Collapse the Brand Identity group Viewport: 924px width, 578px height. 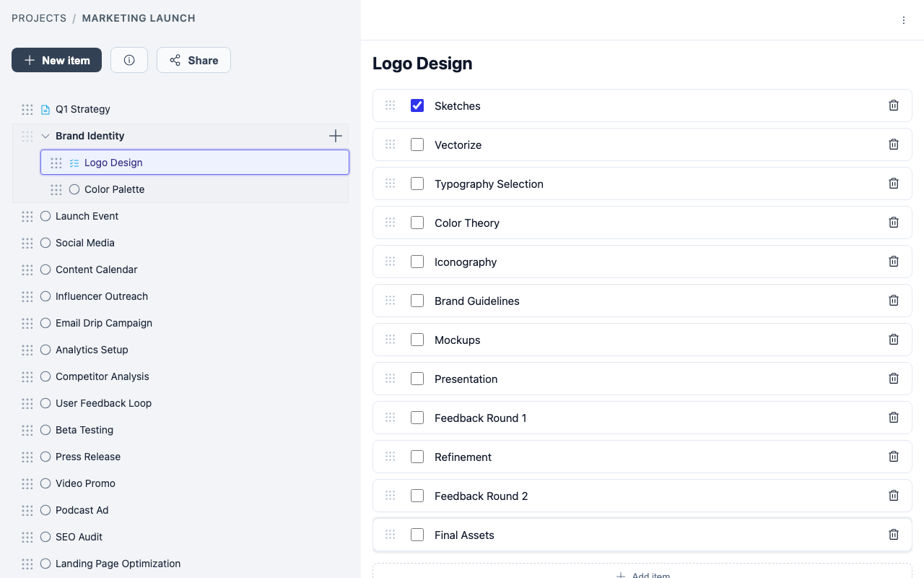[45, 135]
